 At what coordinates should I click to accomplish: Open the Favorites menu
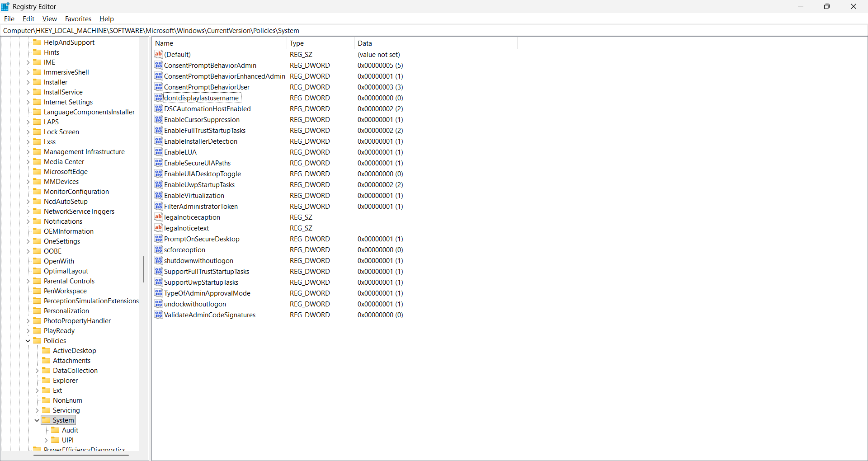point(78,19)
